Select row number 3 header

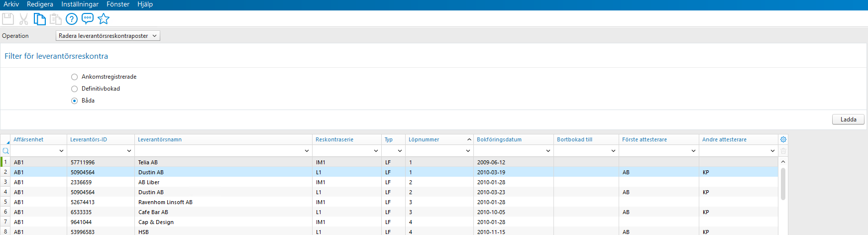click(5, 182)
